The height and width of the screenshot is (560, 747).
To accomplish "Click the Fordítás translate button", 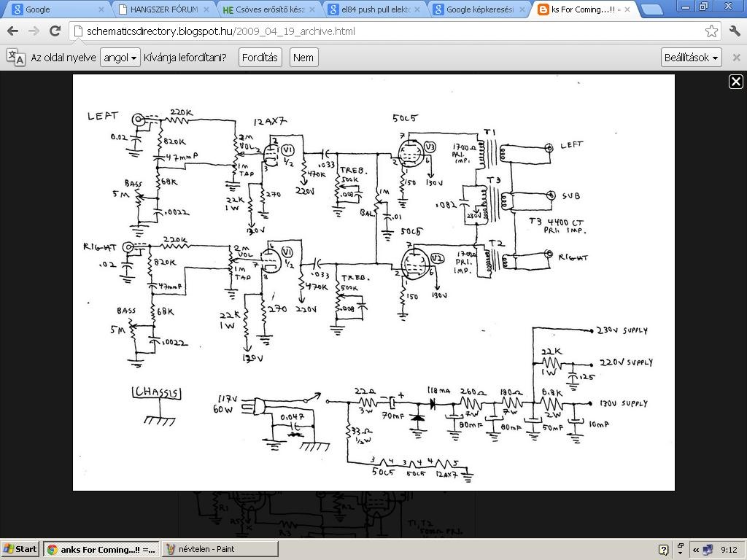I will tap(260, 58).
